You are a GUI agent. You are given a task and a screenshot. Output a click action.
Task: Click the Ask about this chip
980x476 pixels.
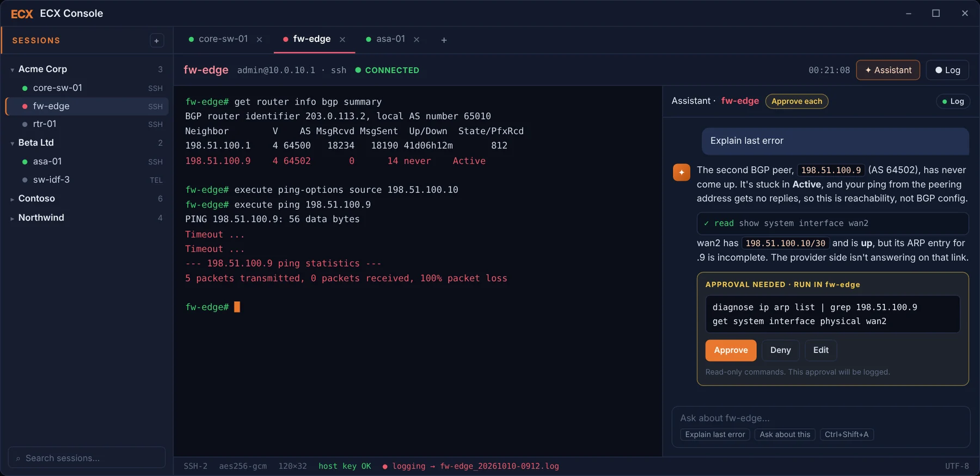tap(785, 435)
